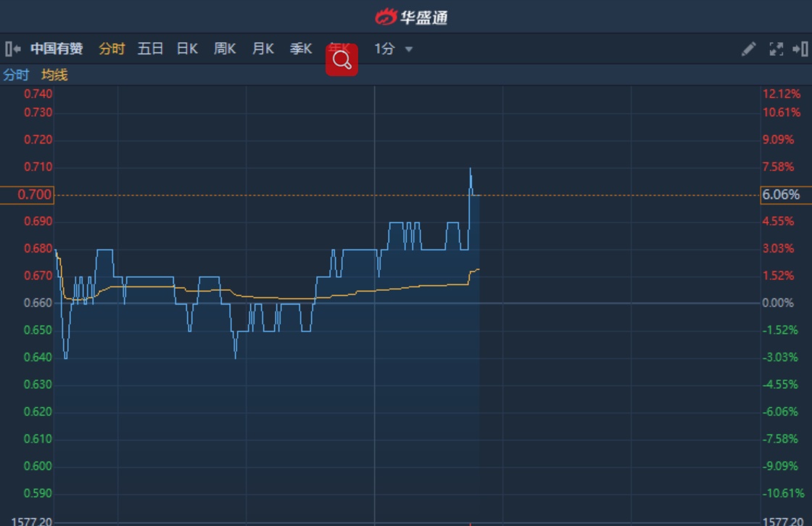Click the 12.12% axis label
Image resolution: width=812 pixels, height=526 pixels.
tap(781, 94)
